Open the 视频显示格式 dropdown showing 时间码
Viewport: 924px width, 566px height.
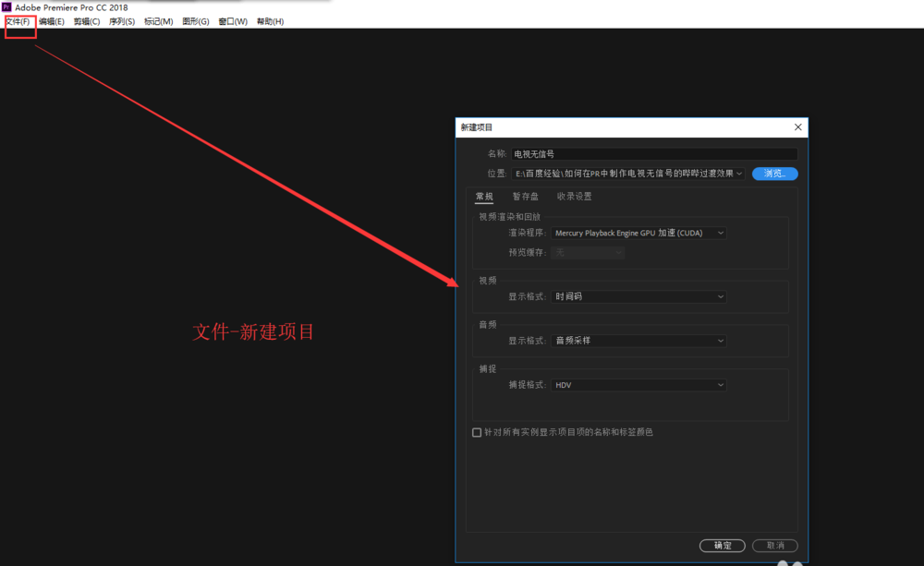coord(640,296)
